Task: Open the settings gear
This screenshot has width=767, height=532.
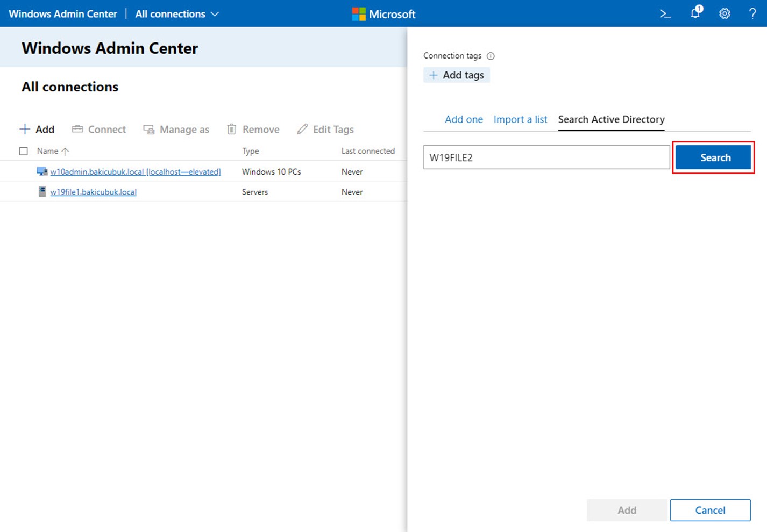Action: tap(725, 14)
